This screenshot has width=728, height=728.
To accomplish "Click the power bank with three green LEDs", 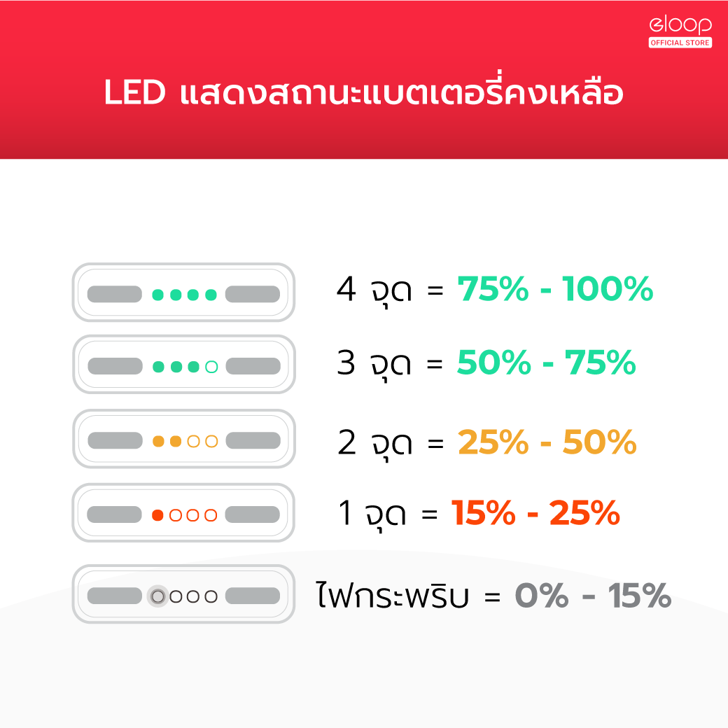I will pos(183,365).
